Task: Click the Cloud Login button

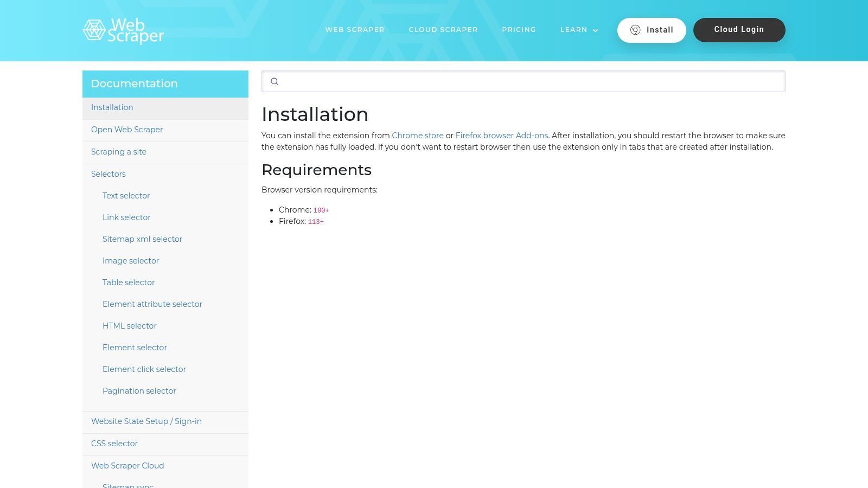Action: coord(739,30)
